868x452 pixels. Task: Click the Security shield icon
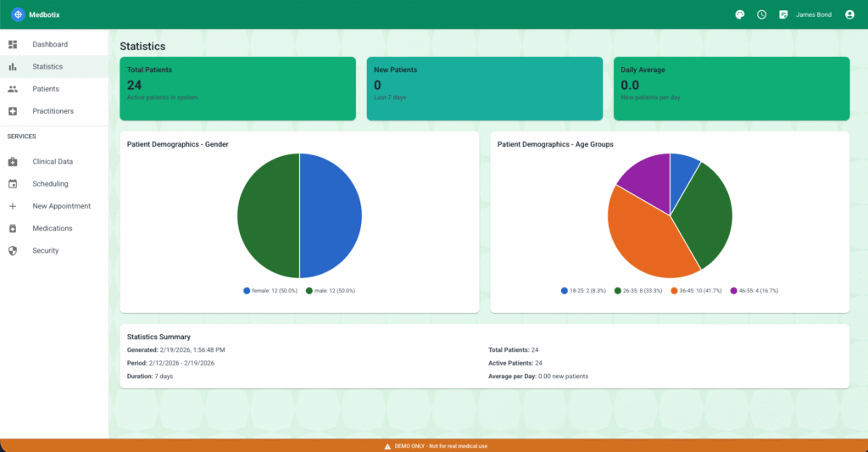tap(13, 251)
